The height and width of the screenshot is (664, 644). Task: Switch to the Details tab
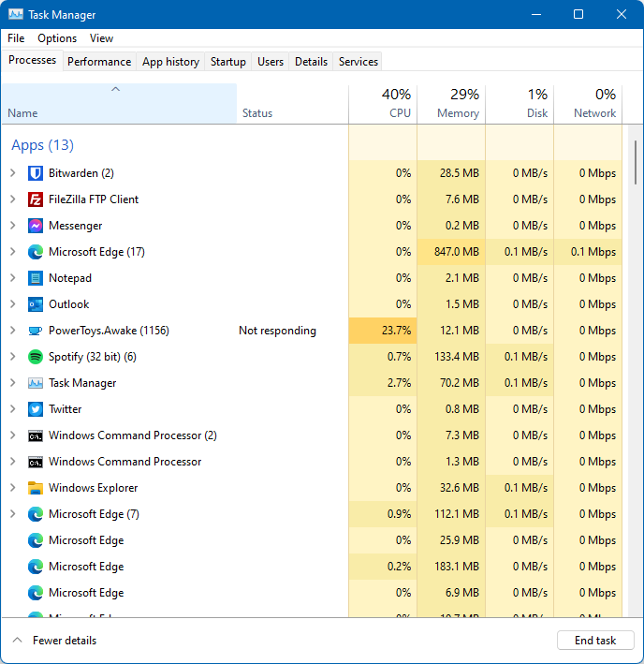tap(311, 62)
